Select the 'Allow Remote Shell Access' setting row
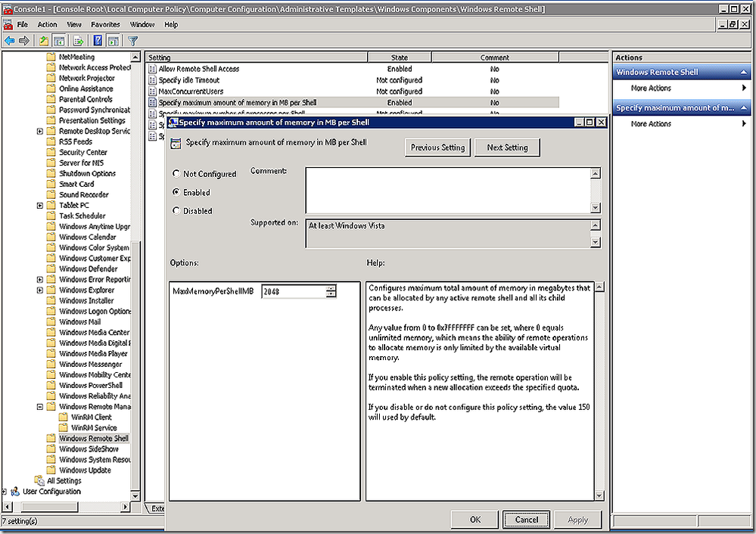 pos(354,69)
